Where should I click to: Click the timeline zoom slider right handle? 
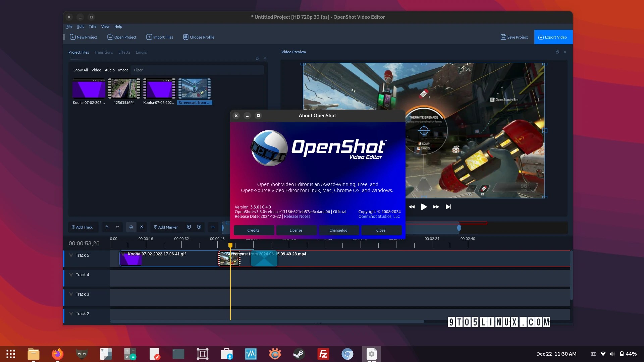point(459,228)
